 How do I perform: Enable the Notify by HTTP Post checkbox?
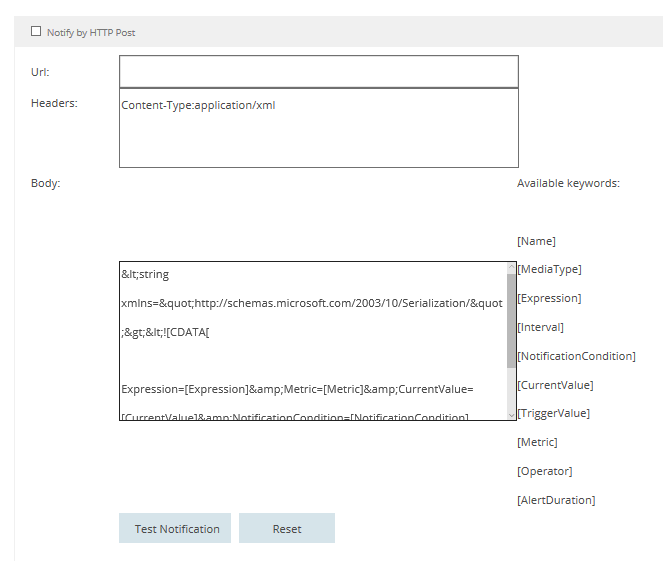(36, 31)
